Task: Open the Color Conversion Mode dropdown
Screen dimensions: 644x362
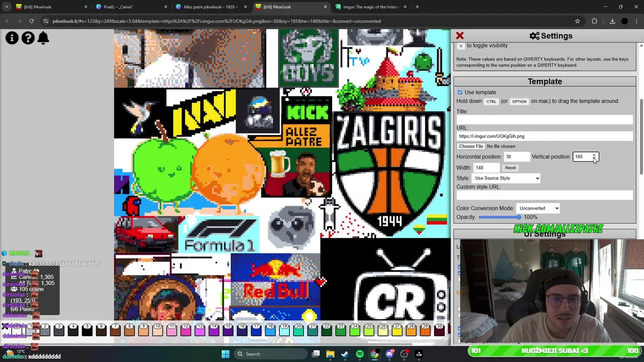Action: [538, 208]
